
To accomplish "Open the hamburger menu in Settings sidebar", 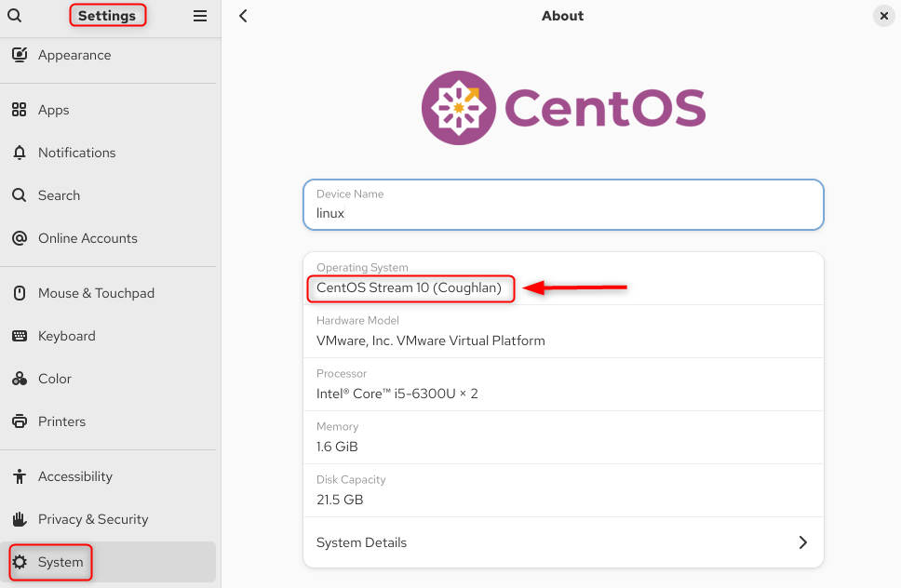I will coord(200,16).
